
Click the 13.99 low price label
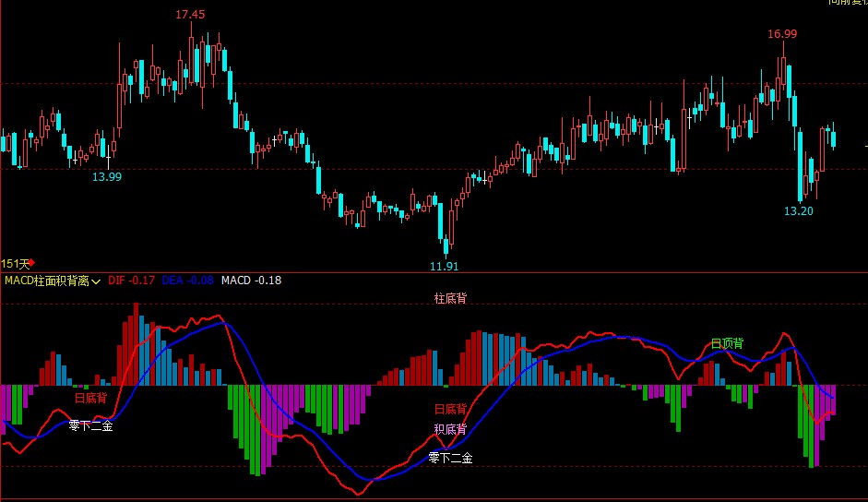tap(107, 177)
